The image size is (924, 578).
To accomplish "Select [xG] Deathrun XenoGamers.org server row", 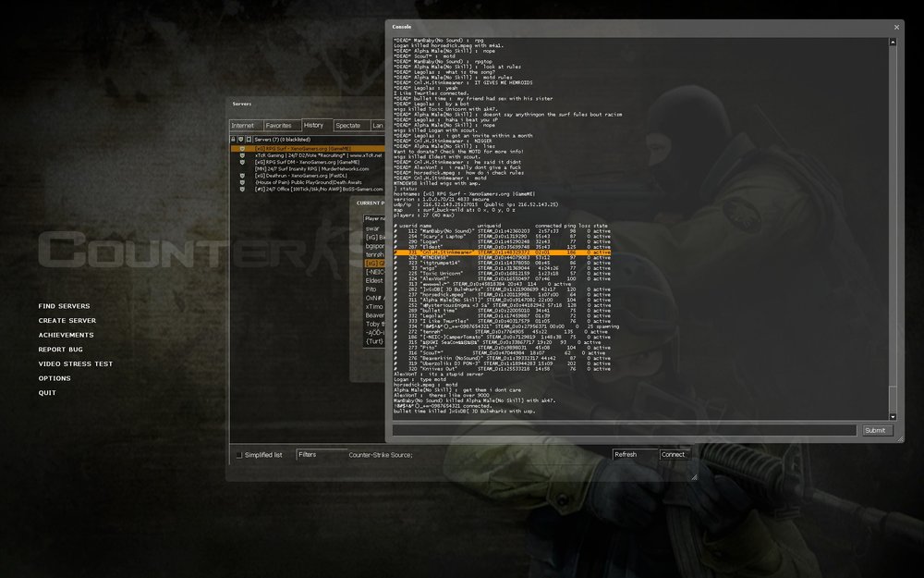I will 308,176.
